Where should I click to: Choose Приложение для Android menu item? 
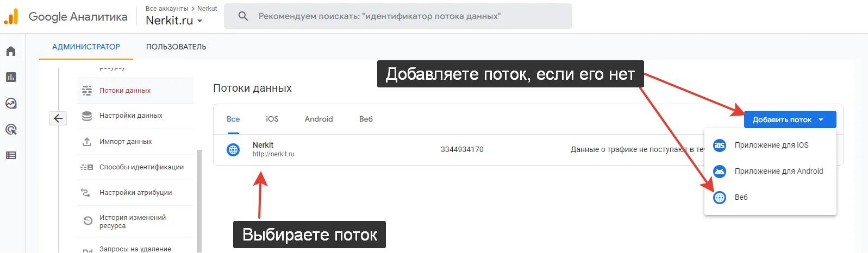[x=770, y=172]
